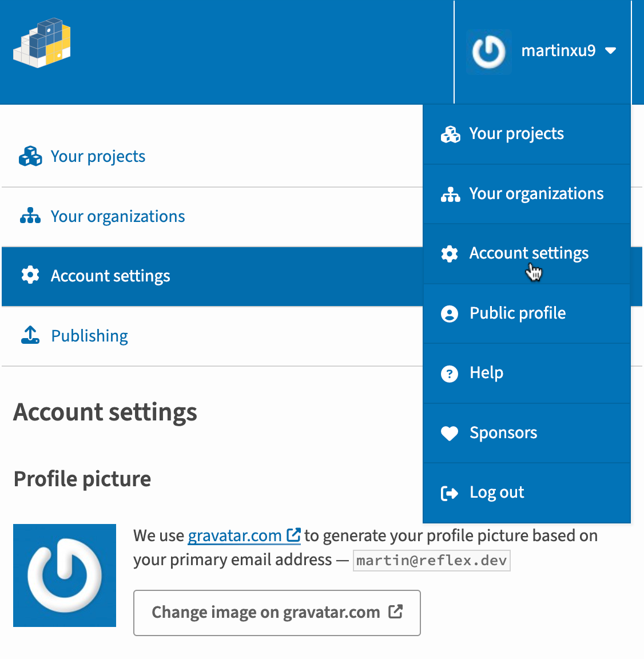The image size is (644, 659).
Task: Click Change image on gravatar.com button
Action: point(277,613)
